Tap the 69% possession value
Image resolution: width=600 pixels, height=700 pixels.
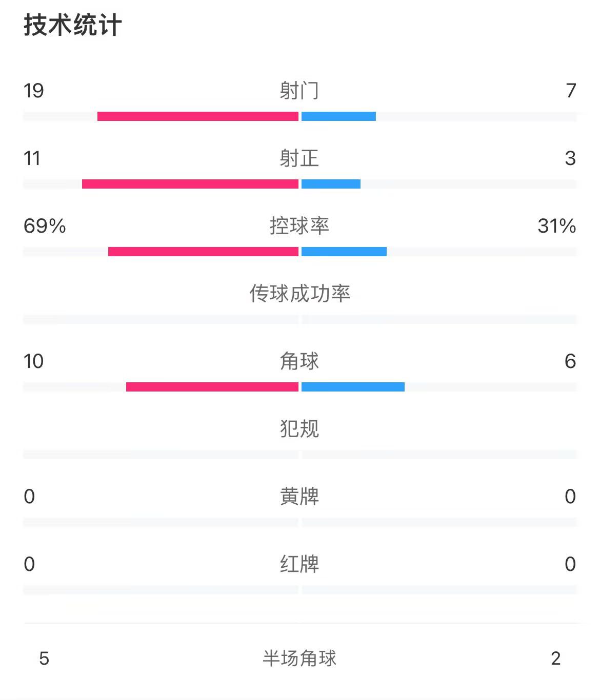[45, 226]
